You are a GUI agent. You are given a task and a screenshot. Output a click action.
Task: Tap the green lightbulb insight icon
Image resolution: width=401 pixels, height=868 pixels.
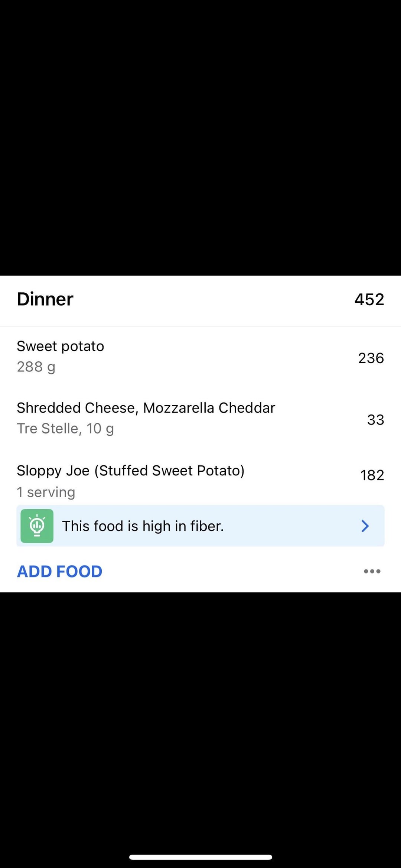click(37, 526)
